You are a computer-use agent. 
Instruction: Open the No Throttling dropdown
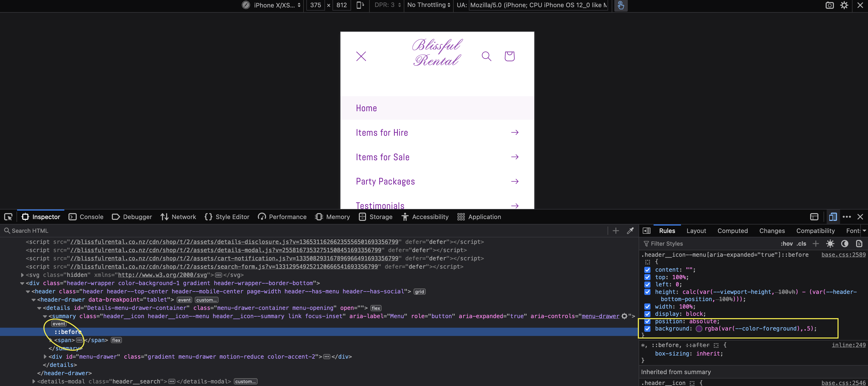click(428, 5)
